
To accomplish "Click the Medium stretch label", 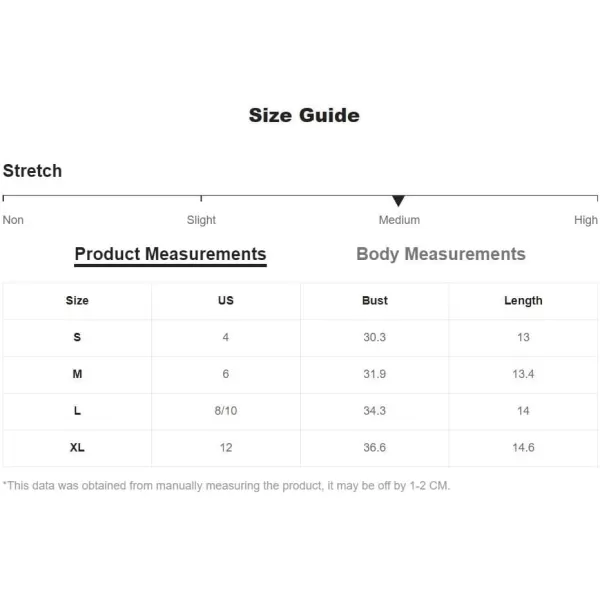I will pos(399,220).
